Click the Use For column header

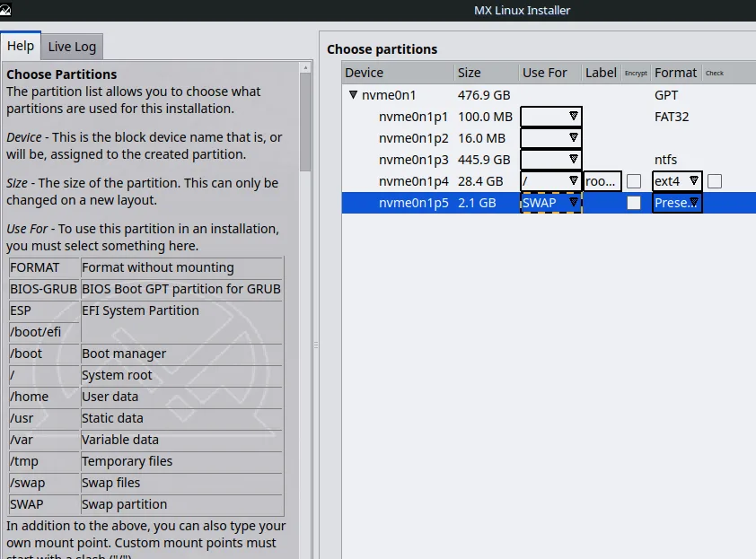(550, 73)
